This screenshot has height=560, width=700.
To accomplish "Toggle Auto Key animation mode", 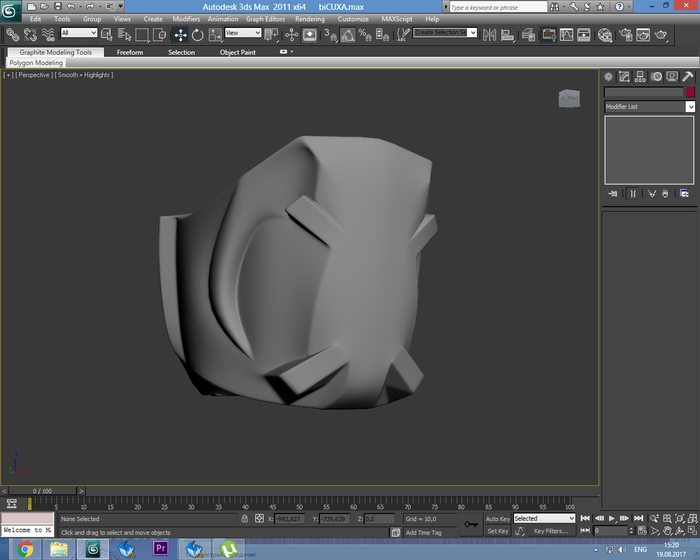I will (x=497, y=519).
